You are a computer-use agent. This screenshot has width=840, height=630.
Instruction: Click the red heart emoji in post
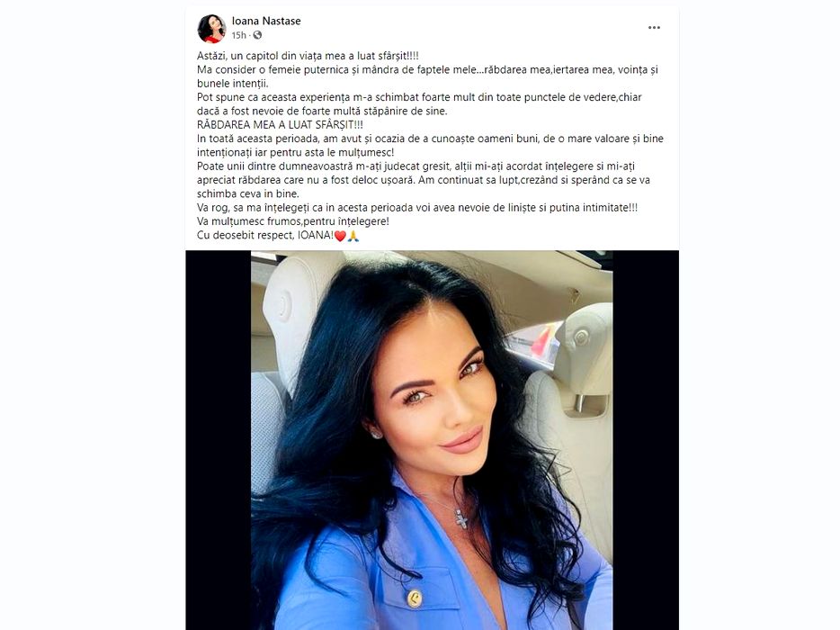pos(340,236)
